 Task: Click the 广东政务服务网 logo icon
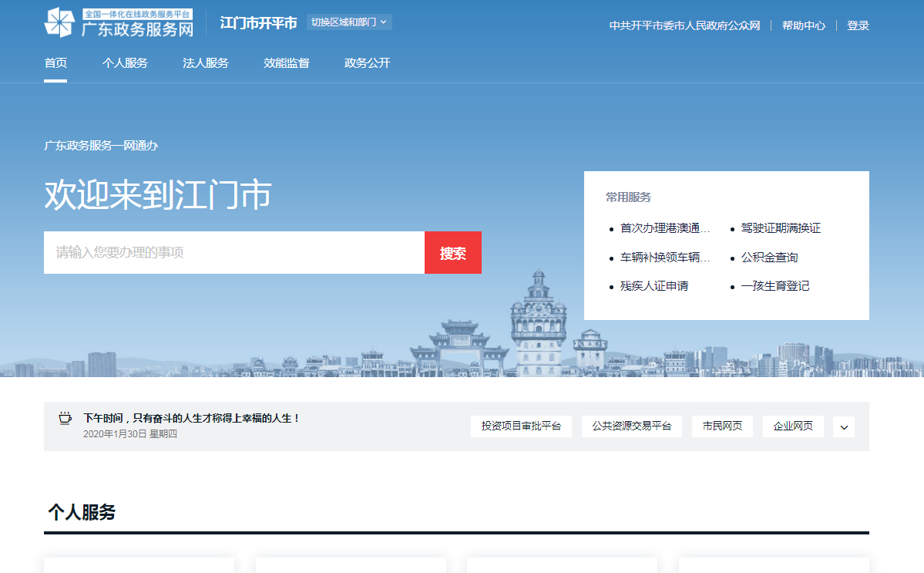[x=59, y=23]
